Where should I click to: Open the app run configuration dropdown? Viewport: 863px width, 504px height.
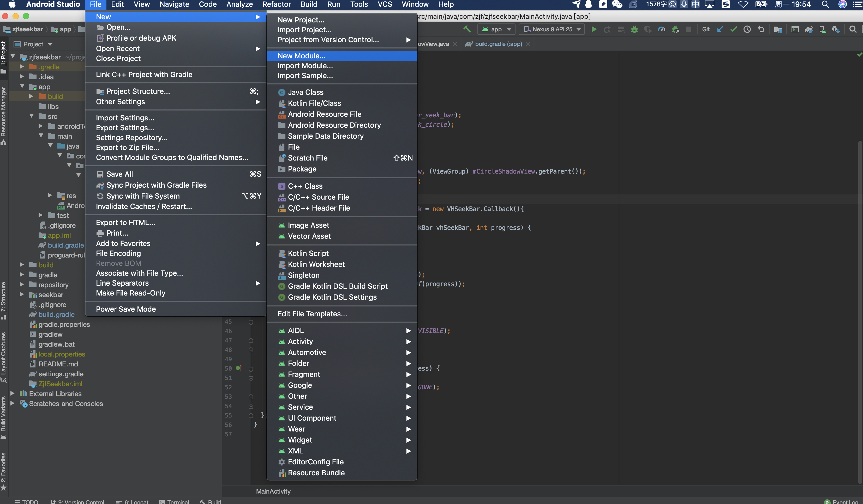[496, 29]
